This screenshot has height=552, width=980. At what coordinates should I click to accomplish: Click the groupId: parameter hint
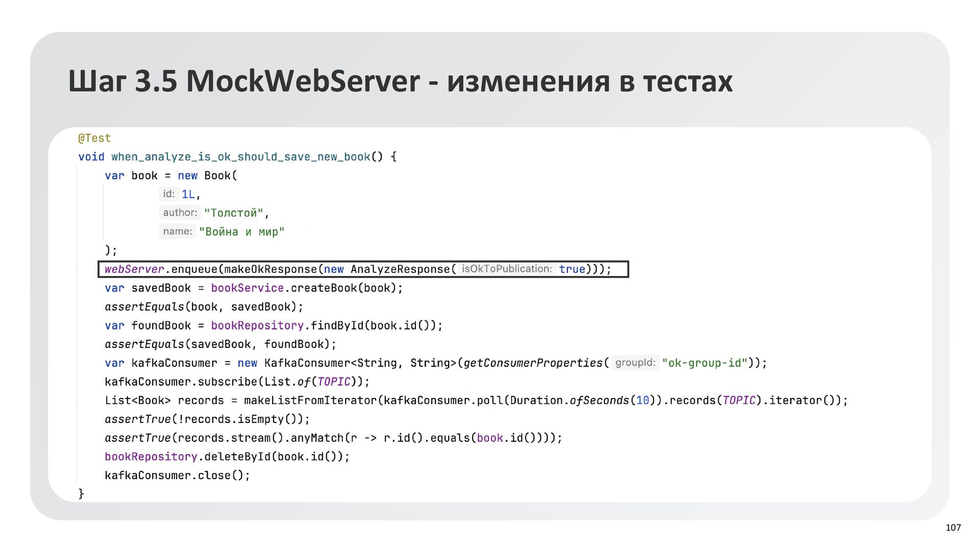635,363
